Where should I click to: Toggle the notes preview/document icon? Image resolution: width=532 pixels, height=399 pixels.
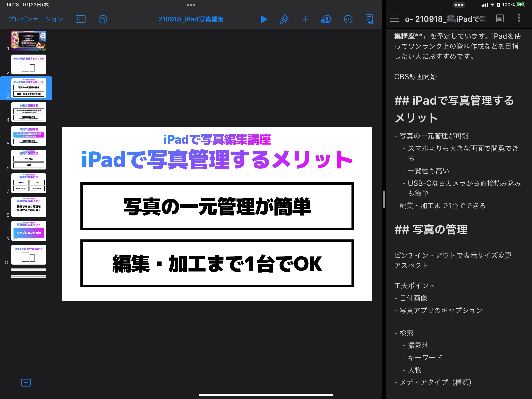500,19
